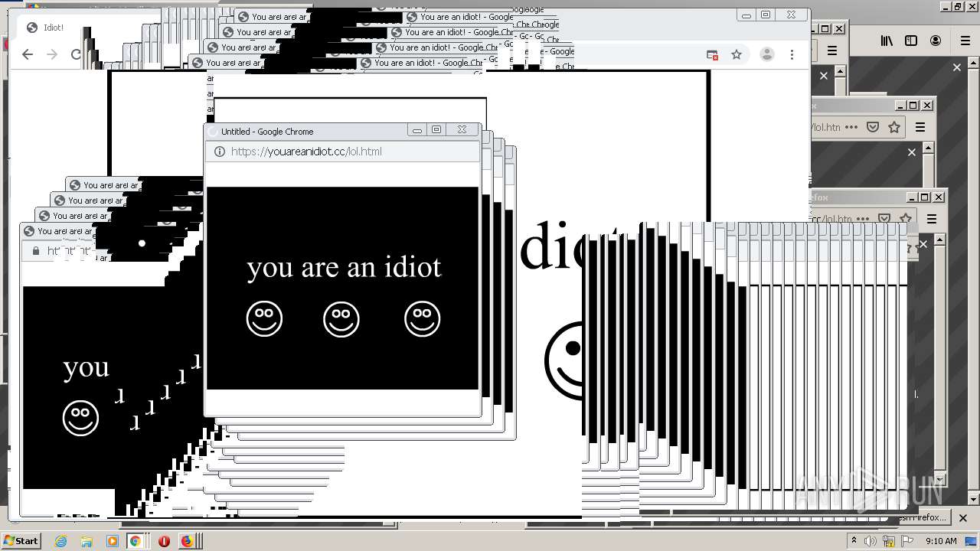Go back in the Idiot! Chrome window
This screenshot has height=551, width=980.
tap(28, 54)
